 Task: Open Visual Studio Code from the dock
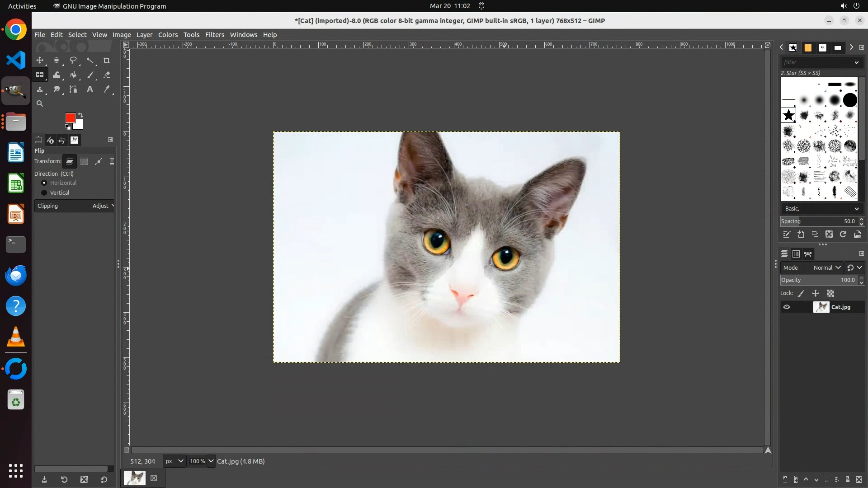pos(16,60)
